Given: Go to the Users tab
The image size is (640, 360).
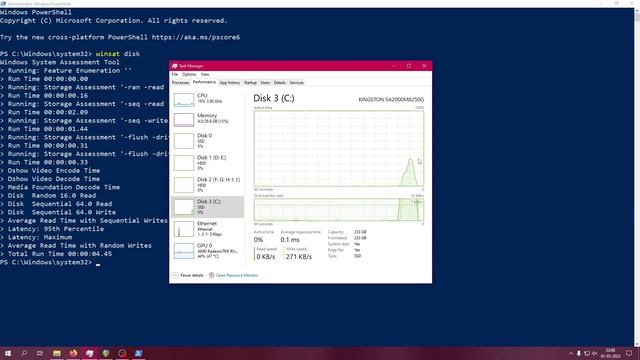Looking at the screenshot, I should point(265,82).
